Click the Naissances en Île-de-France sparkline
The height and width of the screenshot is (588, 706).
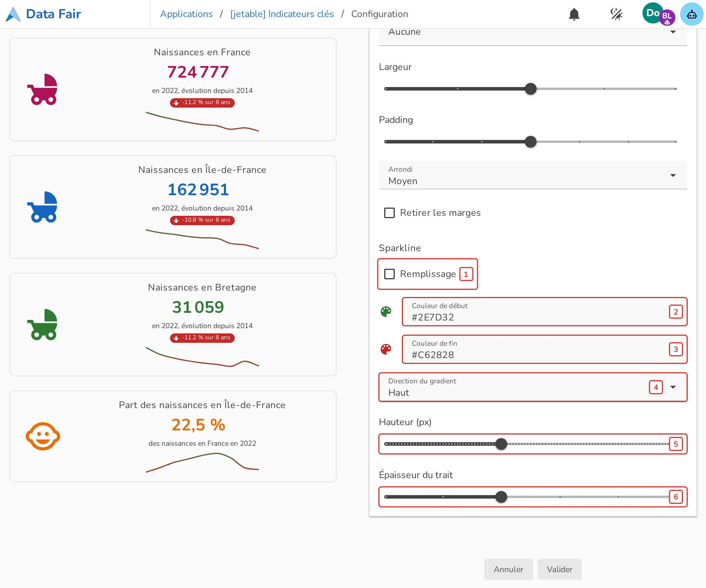coord(202,239)
